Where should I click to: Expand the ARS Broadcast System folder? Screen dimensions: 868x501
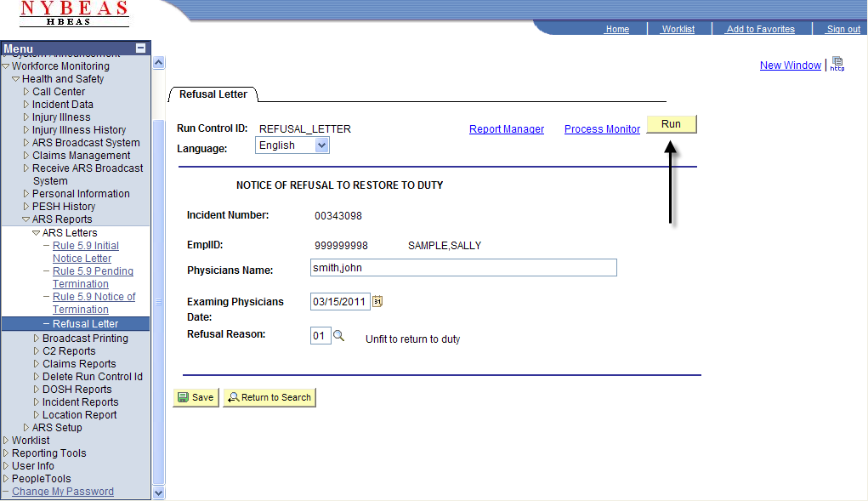tap(26, 142)
